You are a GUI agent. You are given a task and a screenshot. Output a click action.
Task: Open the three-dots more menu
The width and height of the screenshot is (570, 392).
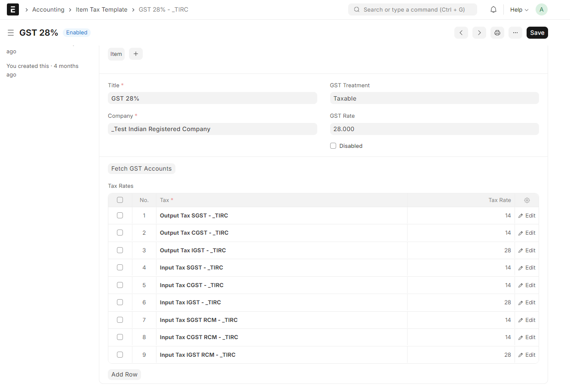(x=515, y=33)
